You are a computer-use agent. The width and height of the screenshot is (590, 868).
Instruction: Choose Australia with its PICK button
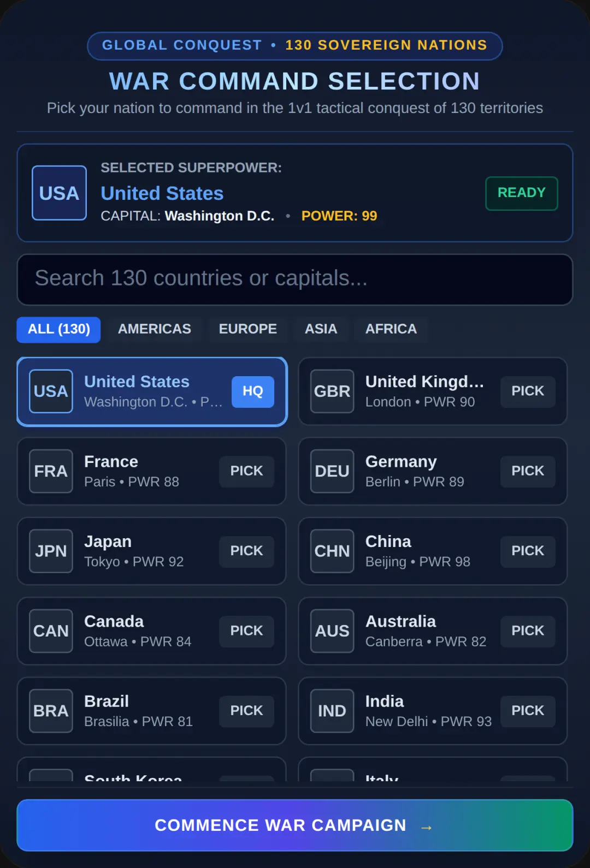click(528, 631)
